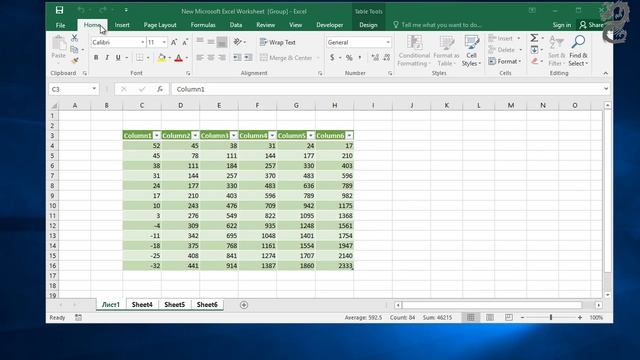The image size is (640, 360).
Task: Open Find & Select magnifier menu
Action: (x=578, y=51)
